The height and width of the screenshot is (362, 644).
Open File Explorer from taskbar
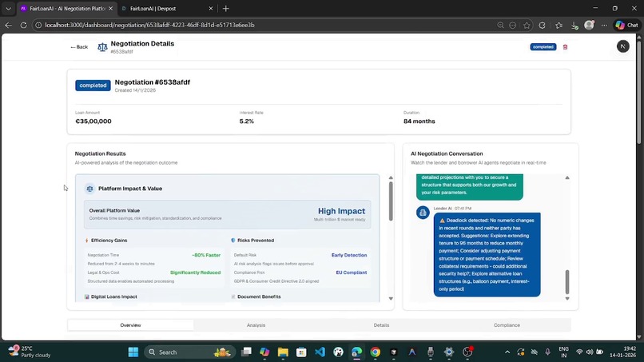coord(283,352)
